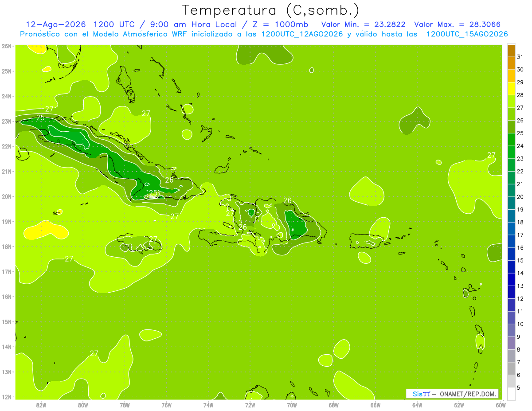This screenshot has height=411, width=532.
Task: Click the '74W' longitude label
Action: [208, 405]
